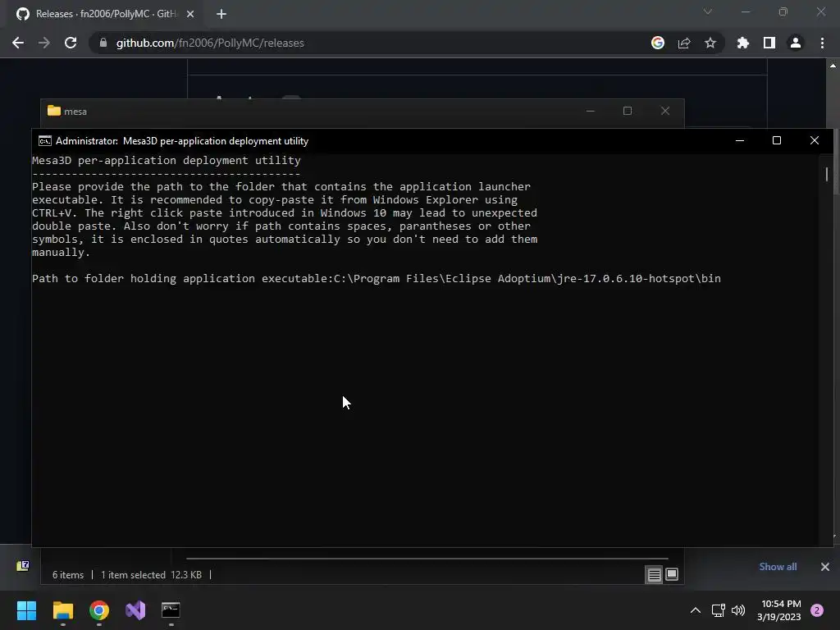
Task: Open Chrome tab search chevron
Action: point(708,11)
